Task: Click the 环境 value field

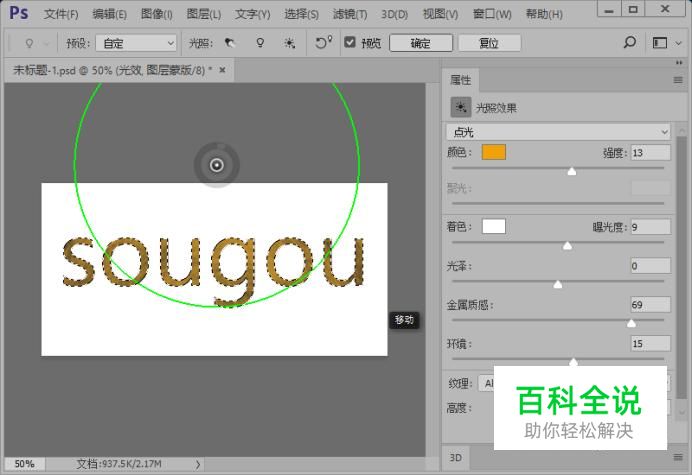Action: [651, 343]
